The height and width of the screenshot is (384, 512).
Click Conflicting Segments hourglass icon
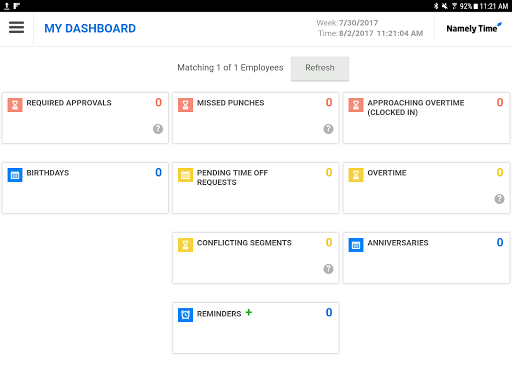tap(185, 245)
